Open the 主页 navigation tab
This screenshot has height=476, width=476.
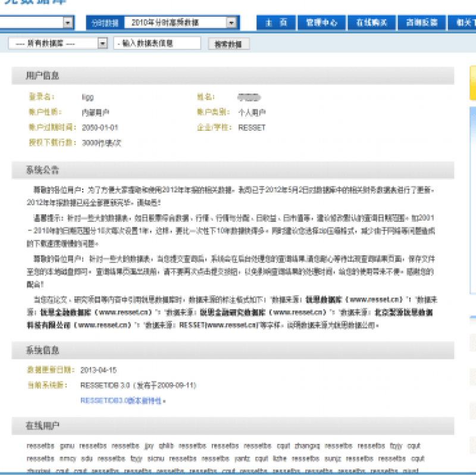[x=276, y=23]
